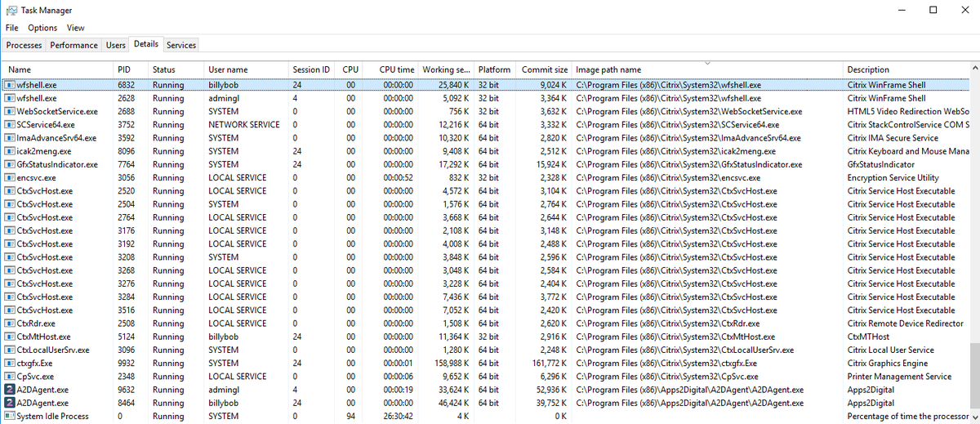Click the CtxSvcHost.exe icon for PID 2520
980x424 pixels.
[x=10, y=191]
